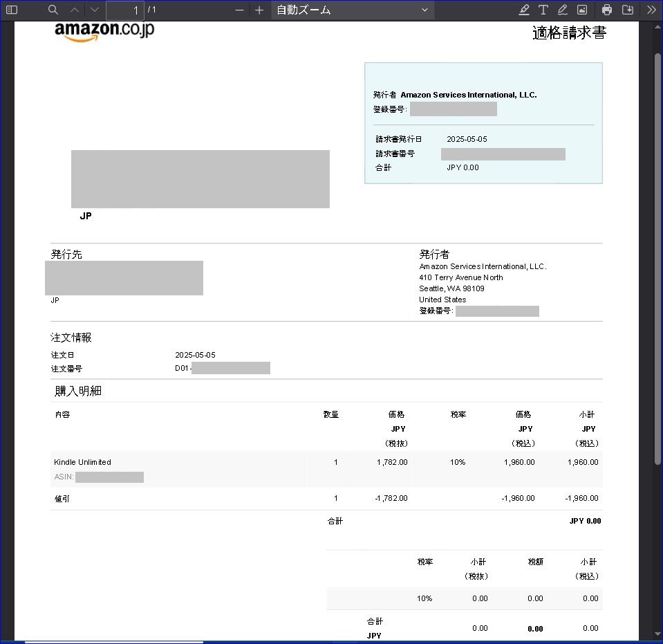This screenshot has width=663, height=644.
Task: Click the 税額 column header
Action: (535, 562)
